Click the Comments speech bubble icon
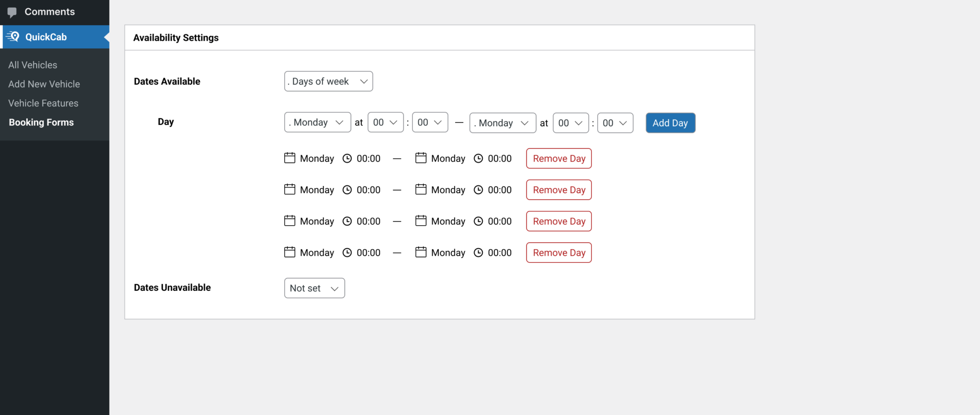The height and width of the screenshot is (415, 980). 12,12
